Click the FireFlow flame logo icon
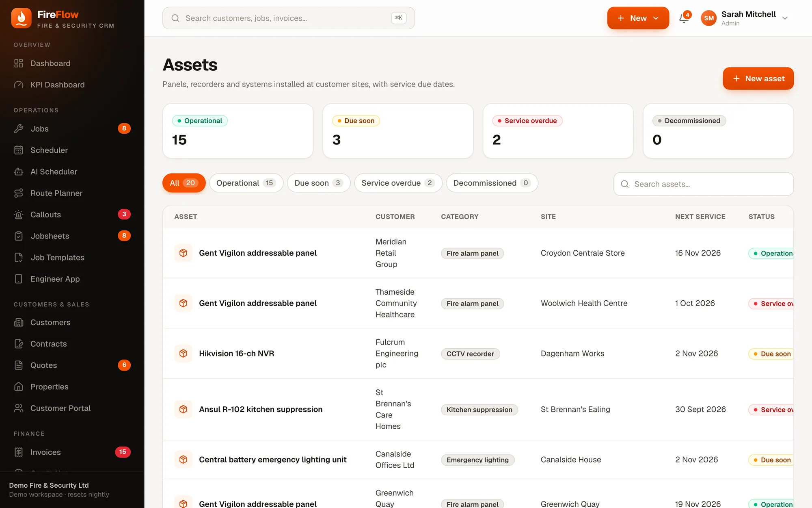Viewport: 812px width, 508px height. [x=21, y=18]
